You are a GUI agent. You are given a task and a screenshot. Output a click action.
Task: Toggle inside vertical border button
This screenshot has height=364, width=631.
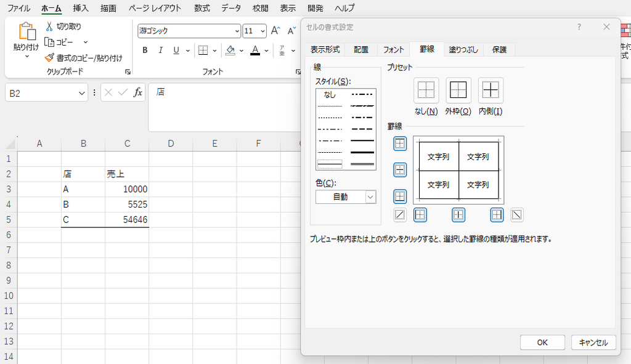click(x=458, y=215)
